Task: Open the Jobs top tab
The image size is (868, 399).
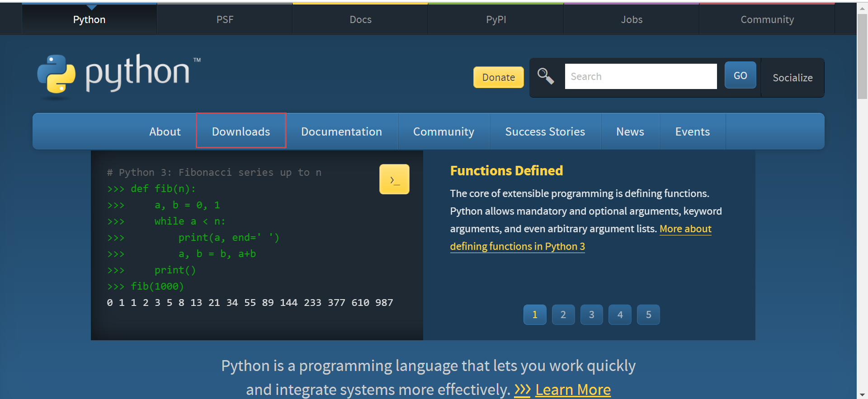Action: pyautogui.click(x=632, y=19)
